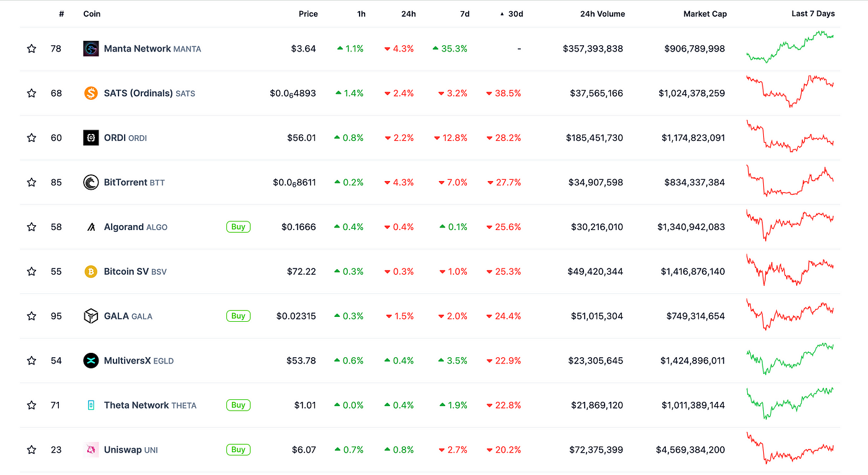The image size is (868, 475).
Task: Click the 35.3% 7d change value
Action: (x=450, y=48)
